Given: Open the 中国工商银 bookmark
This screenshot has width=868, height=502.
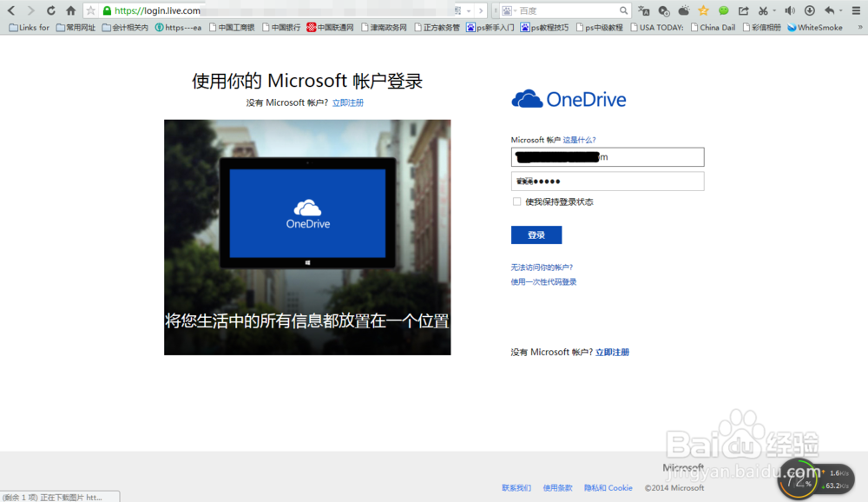Looking at the screenshot, I should [232, 27].
